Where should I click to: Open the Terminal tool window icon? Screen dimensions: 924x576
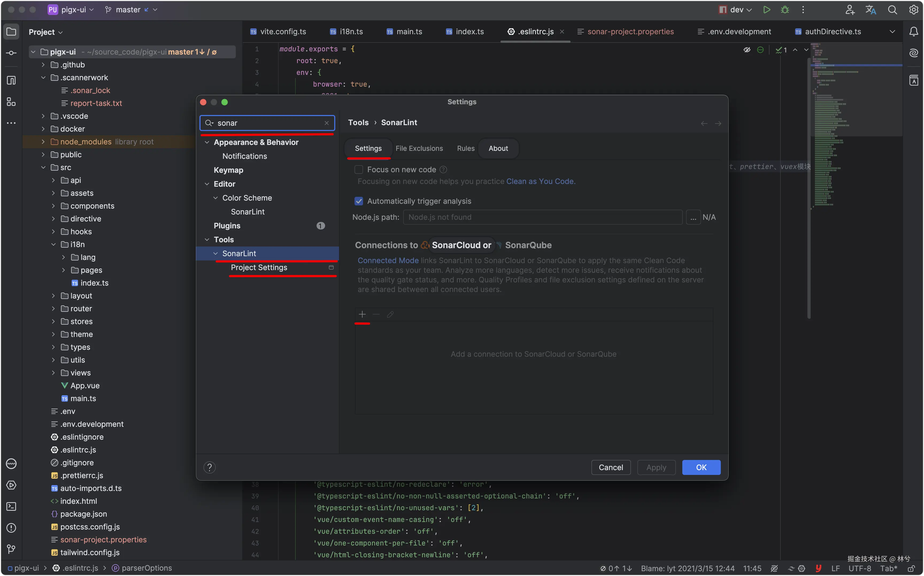(x=11, y=506)
